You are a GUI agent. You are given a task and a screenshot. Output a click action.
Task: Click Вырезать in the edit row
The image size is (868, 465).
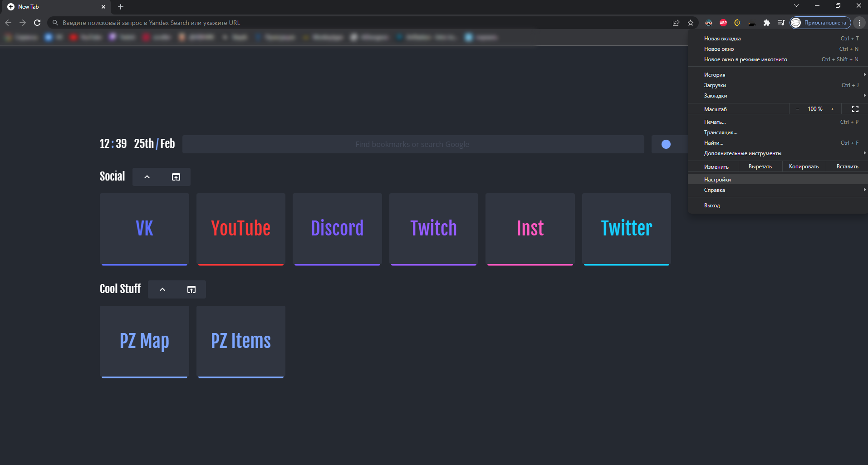[760, 166]
